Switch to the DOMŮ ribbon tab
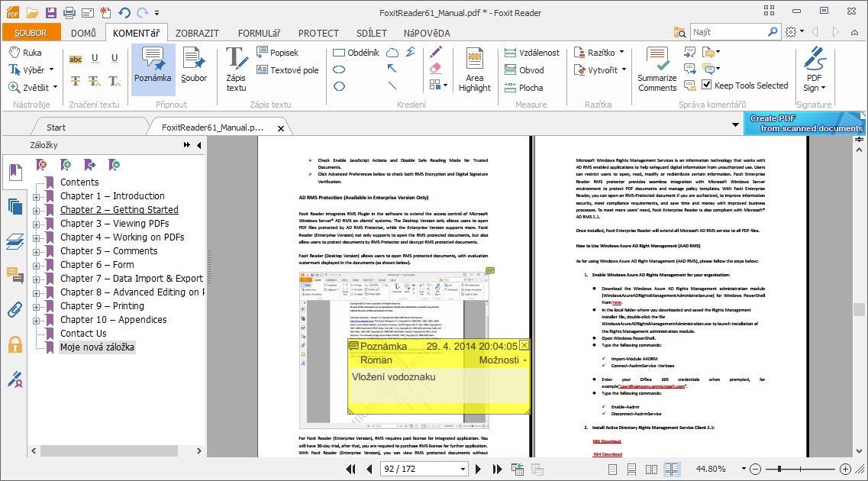 point(83,33)
